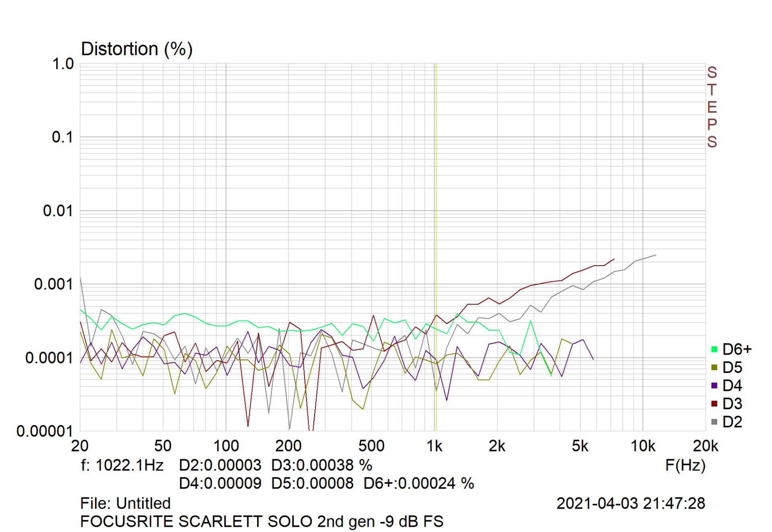Click the "Distortion (%)" chart title
The width and height of the screenshot is (772, 532).
click(x=137, y=49)
